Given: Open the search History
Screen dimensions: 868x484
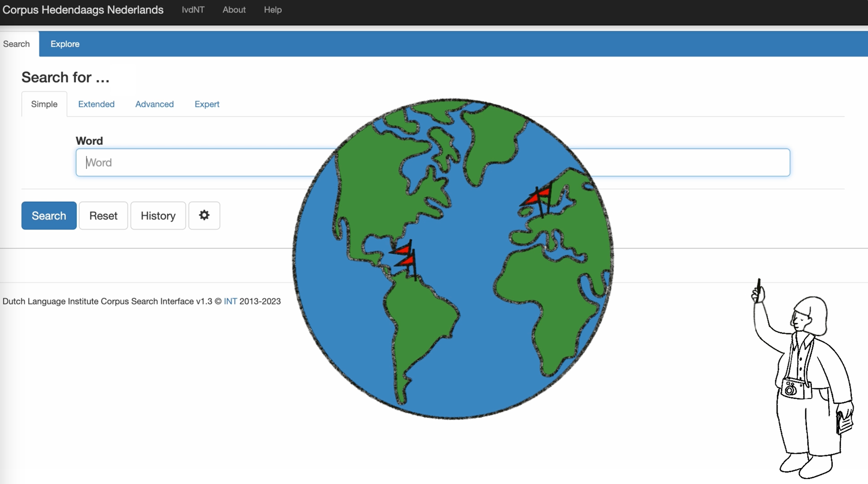Looking at the screenshot, I should pyautogui.click(x=158, y=216).
